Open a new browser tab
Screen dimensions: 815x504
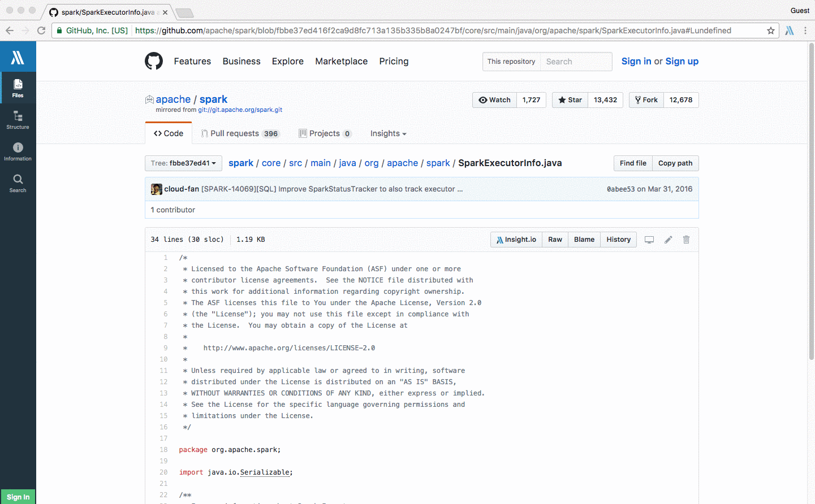(184, 12)
